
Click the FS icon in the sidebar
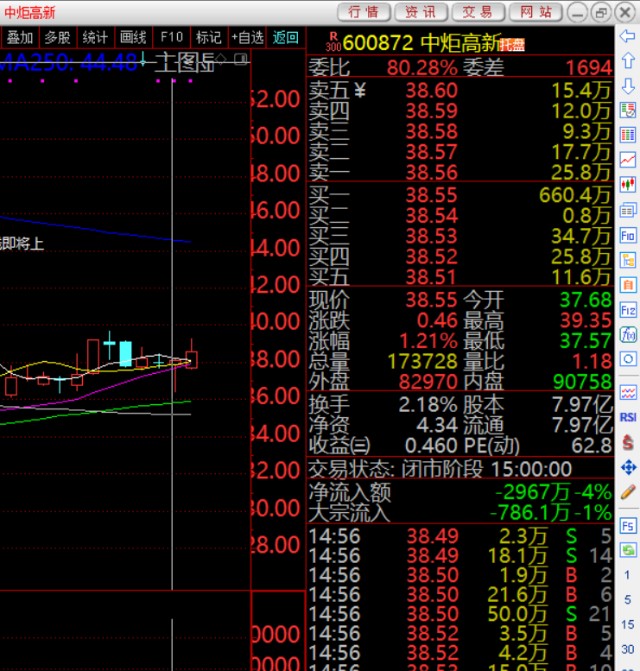[628, 526]
